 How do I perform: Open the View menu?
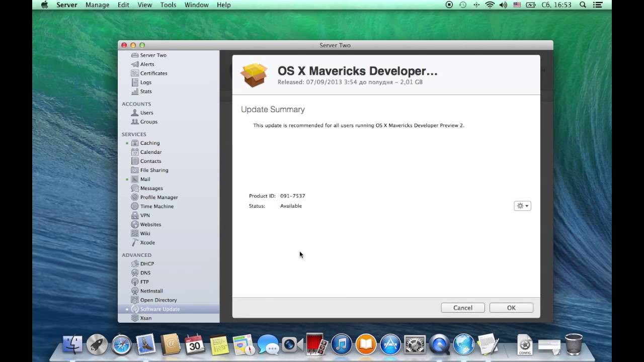click(145, 5)
